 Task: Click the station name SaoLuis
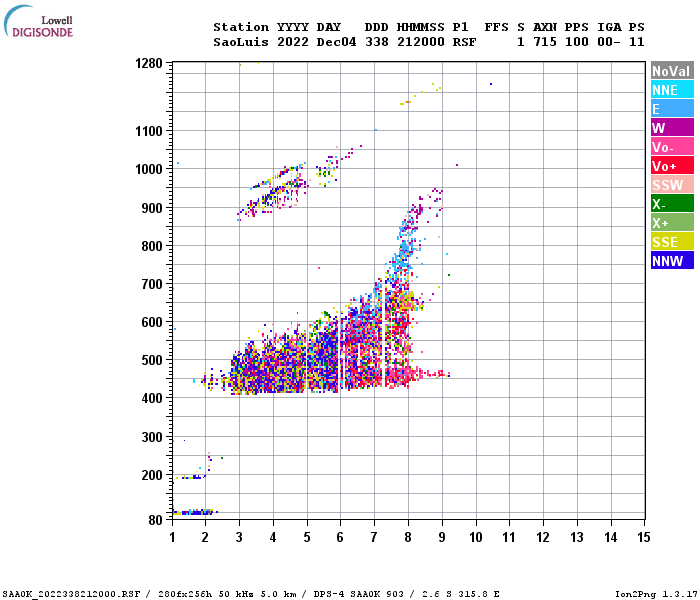coord(241,42)
